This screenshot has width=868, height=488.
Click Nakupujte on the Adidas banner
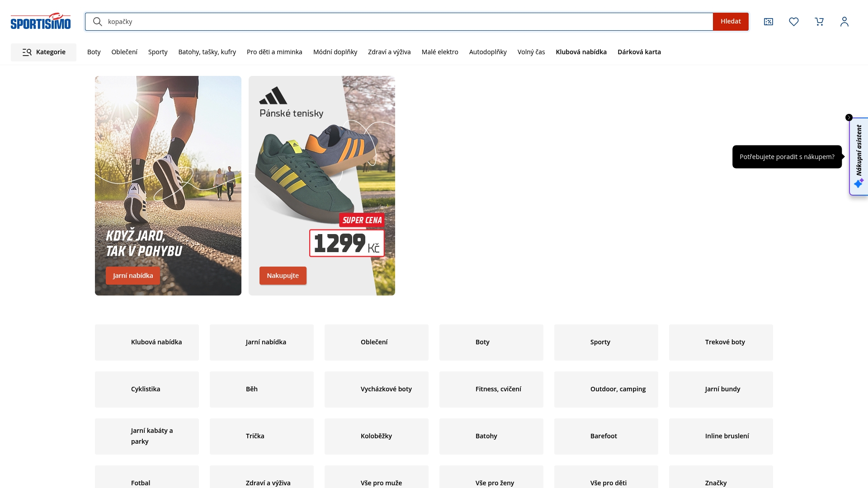tap(283, 276)
